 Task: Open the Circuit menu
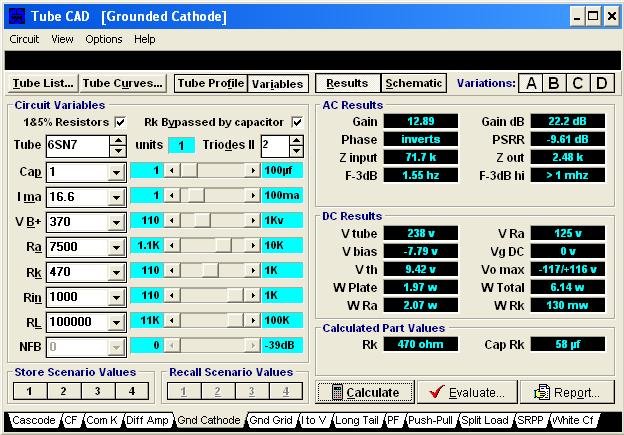tap(24, 39)
